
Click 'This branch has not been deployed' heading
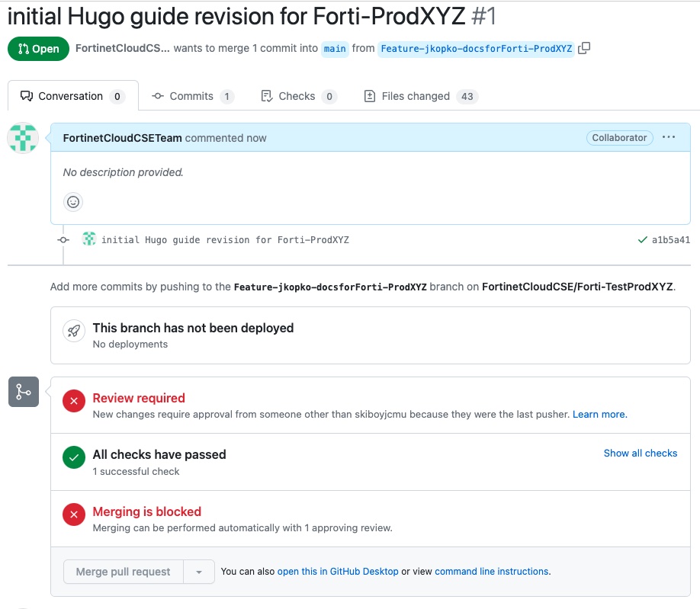tap(193, 328)
